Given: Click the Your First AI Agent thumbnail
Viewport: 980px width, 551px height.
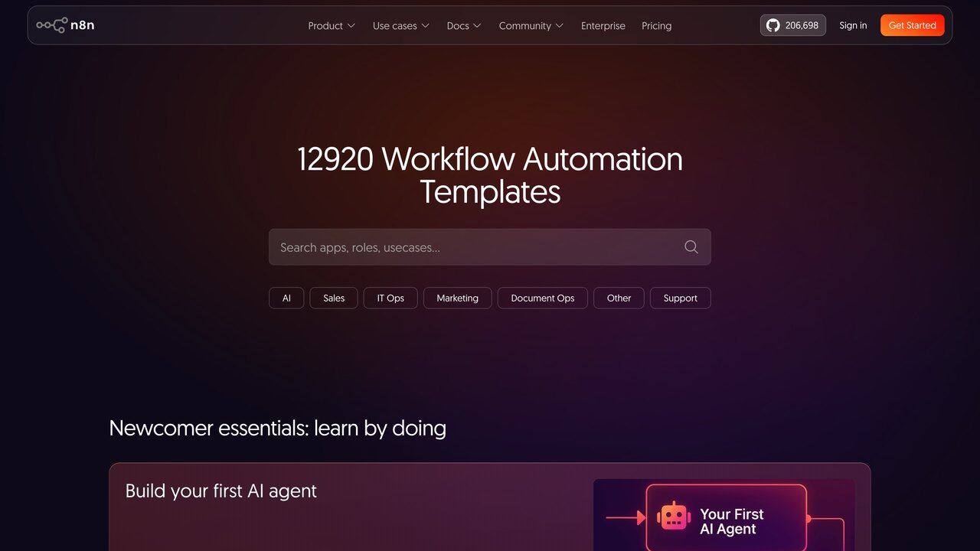Looking at the screenshot, I should 724,515.
